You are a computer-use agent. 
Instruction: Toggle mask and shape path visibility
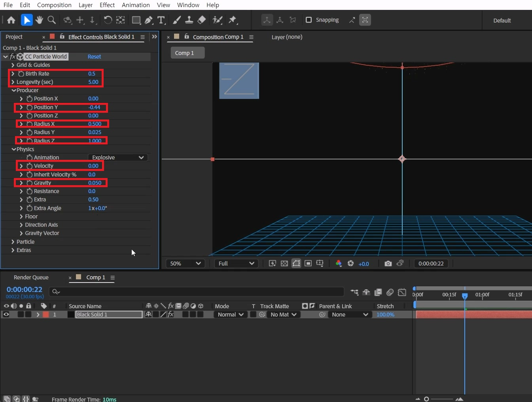pos(296,264)
